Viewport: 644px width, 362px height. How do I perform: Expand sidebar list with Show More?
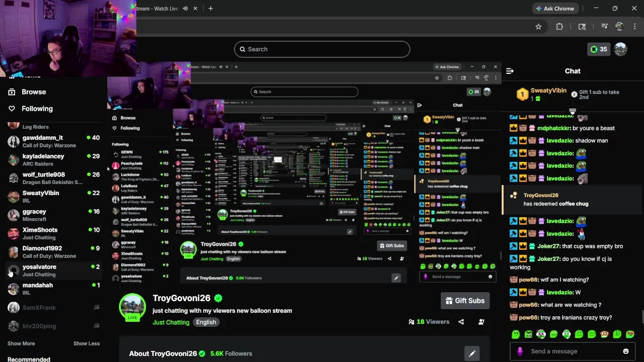pos(21,344)
